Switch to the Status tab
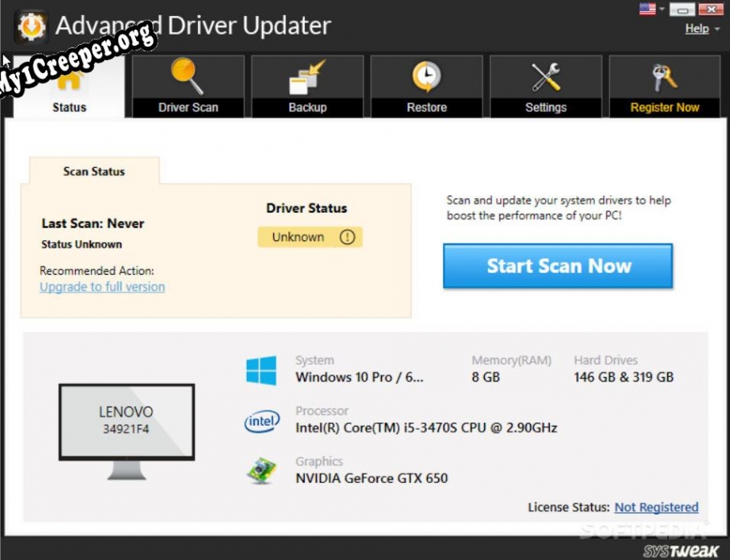The image size is (730, 560). pyautogui.click(x=69, y=107)
